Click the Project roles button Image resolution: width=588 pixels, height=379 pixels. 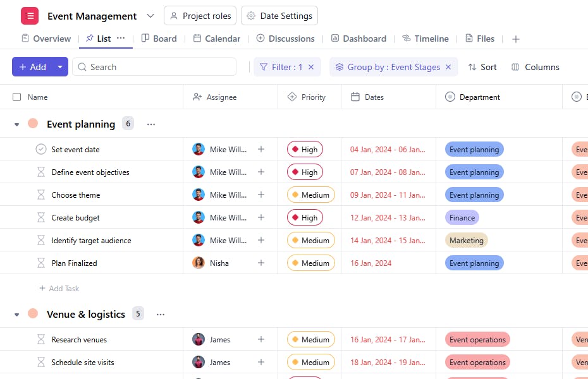(200, 16)
